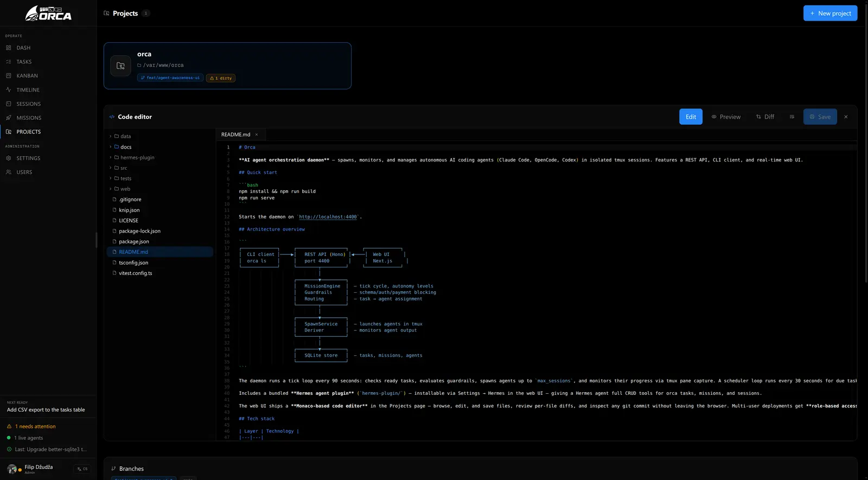
Task: Click the orca project card
Action: point(227,66)
